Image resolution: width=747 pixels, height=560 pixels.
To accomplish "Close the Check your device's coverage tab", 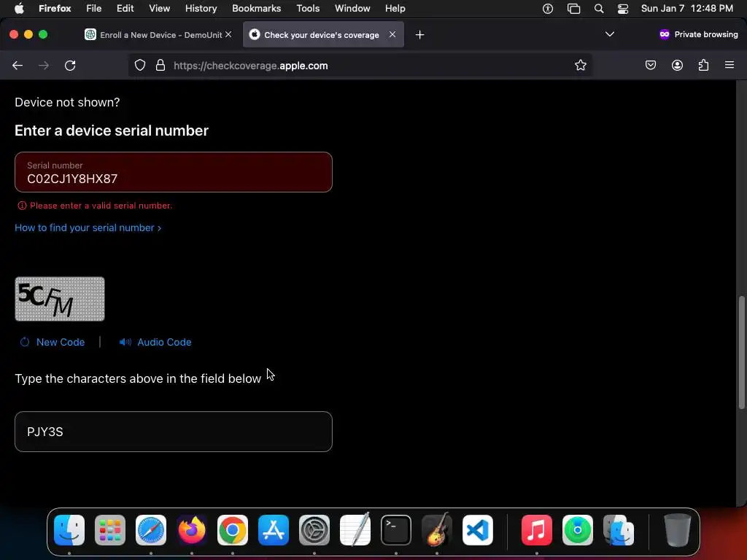I will 392,34.
